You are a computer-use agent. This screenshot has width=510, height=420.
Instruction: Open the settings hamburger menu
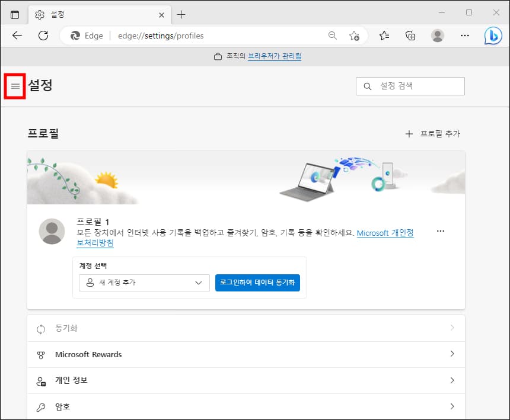click(x=14, y=86)
